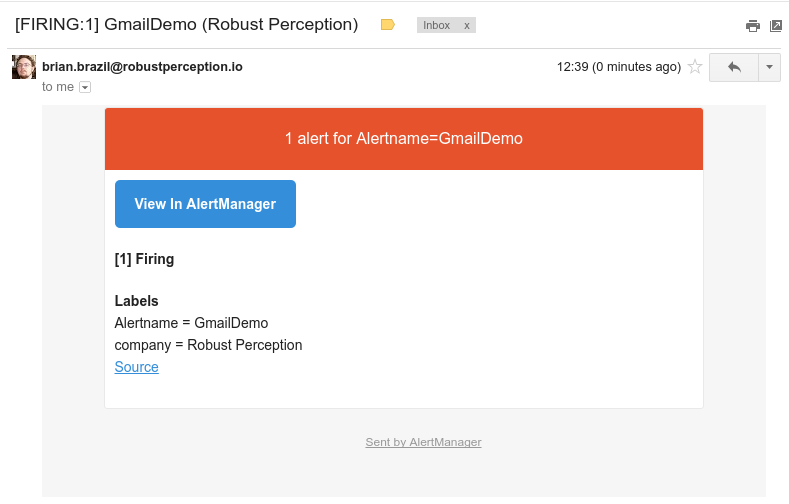
Task: Click the 'Labels' heading
Action: click(x=136, y=301)
